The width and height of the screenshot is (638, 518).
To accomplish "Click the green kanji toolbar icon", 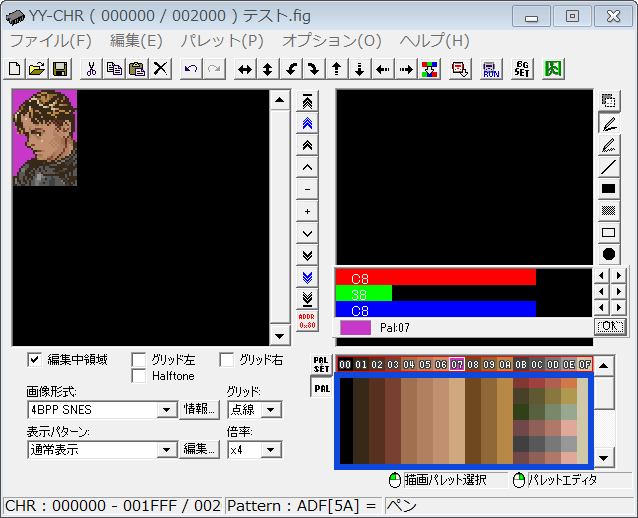I will pyautogui.click(x=553, y=69).
